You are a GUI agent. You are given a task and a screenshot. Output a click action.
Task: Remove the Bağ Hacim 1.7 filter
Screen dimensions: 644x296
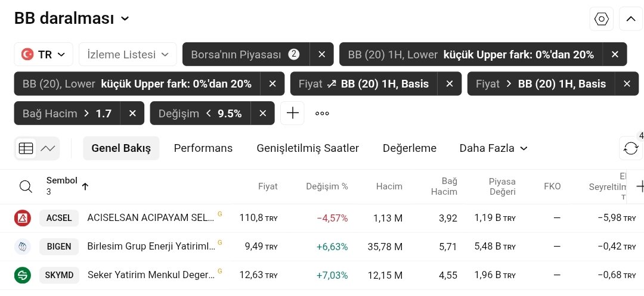(132, 113)
